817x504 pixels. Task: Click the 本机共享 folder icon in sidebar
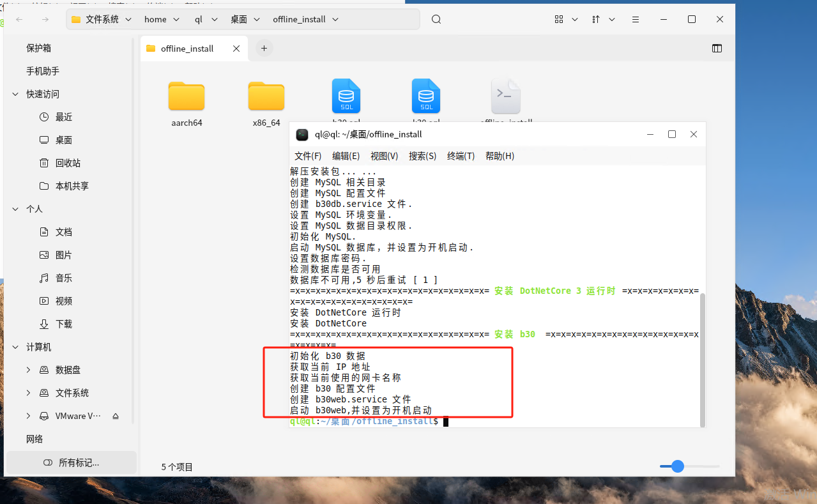[44, 186]
